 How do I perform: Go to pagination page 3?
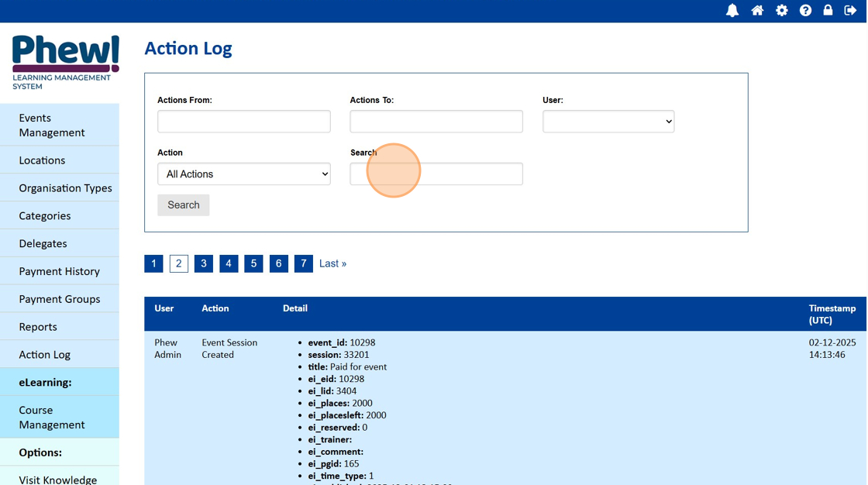click(x=204, y=263)
